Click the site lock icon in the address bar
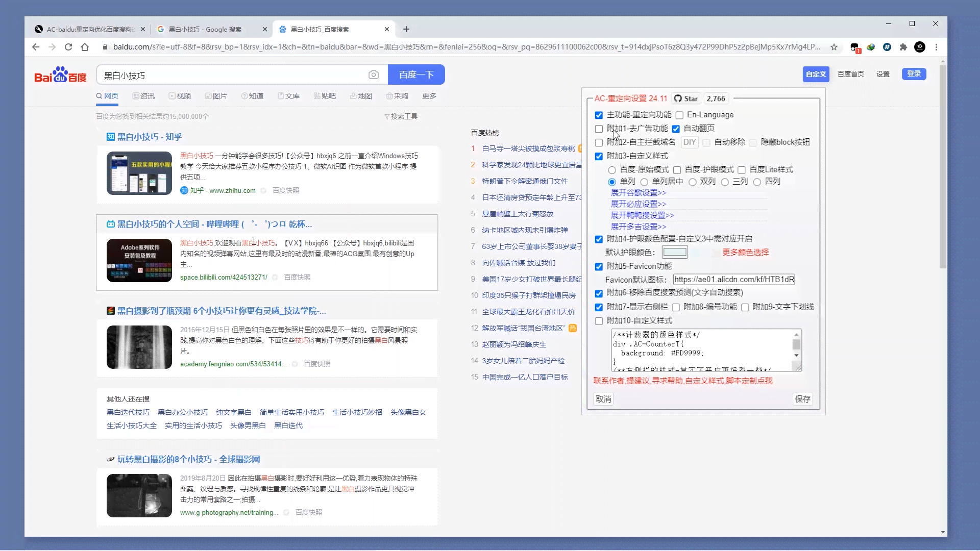980x551 pixels. tap(105, 47)
